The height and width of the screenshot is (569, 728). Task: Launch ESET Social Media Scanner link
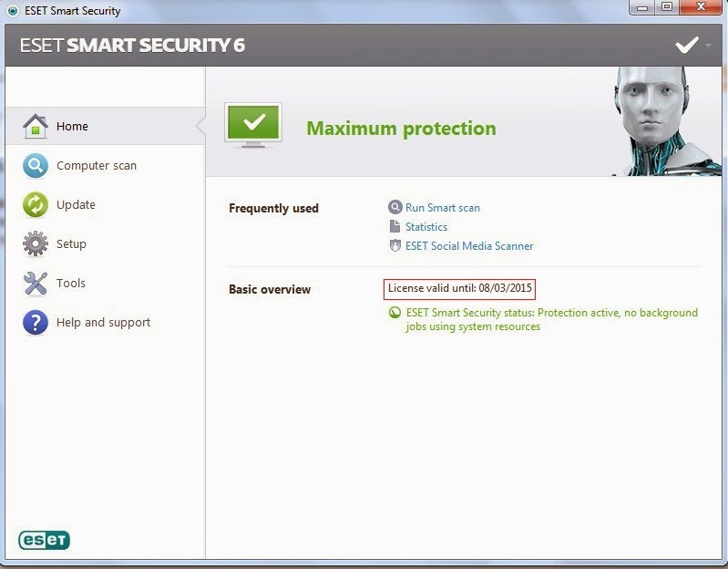click(x=468, y=246)
